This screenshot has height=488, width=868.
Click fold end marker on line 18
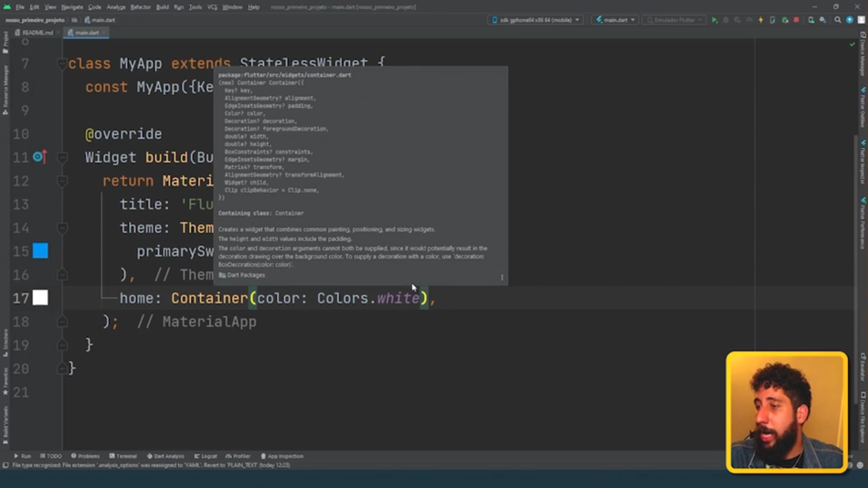[x=61, y=322]
